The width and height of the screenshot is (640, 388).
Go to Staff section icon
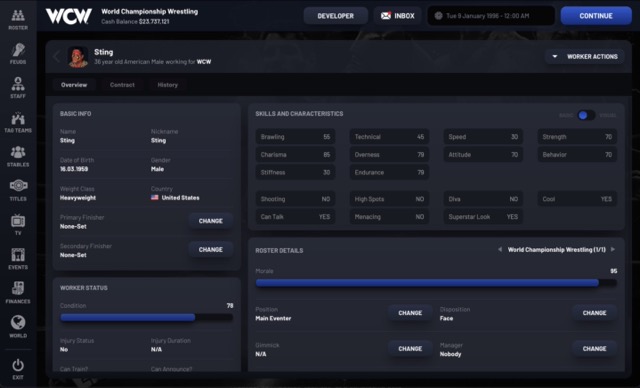[x=18, y=84]
